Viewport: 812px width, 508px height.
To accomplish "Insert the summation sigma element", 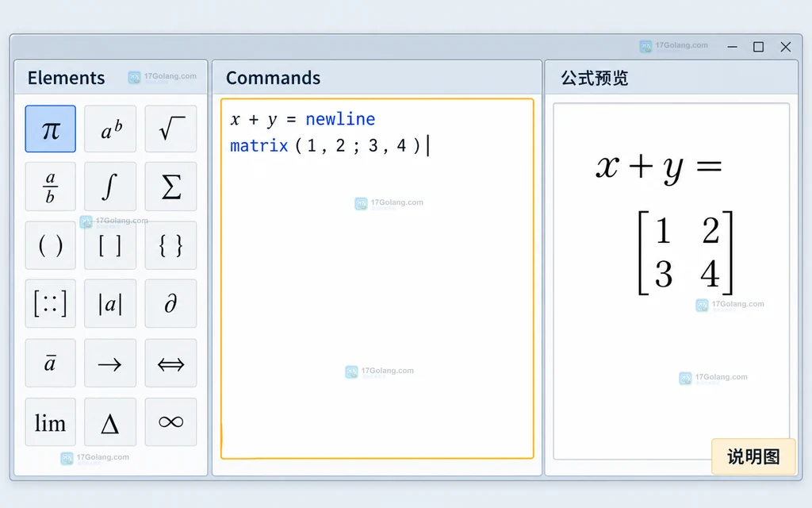I will point(171,187).
